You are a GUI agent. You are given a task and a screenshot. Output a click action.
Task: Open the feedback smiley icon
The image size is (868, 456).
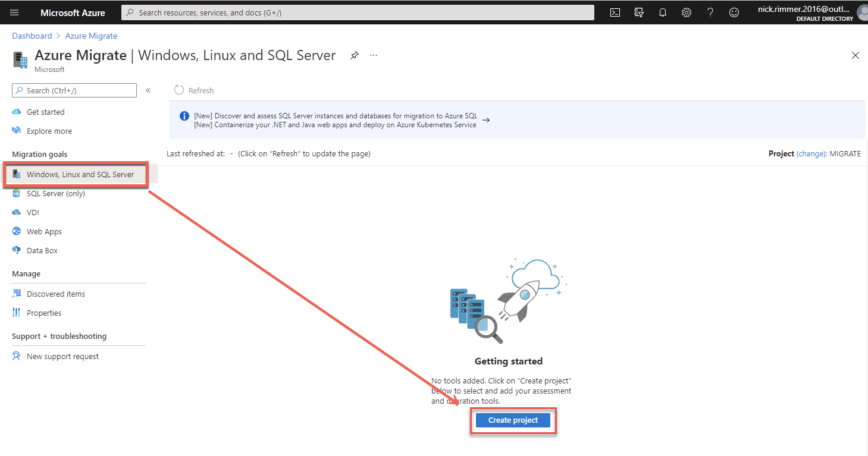point(734,12)
